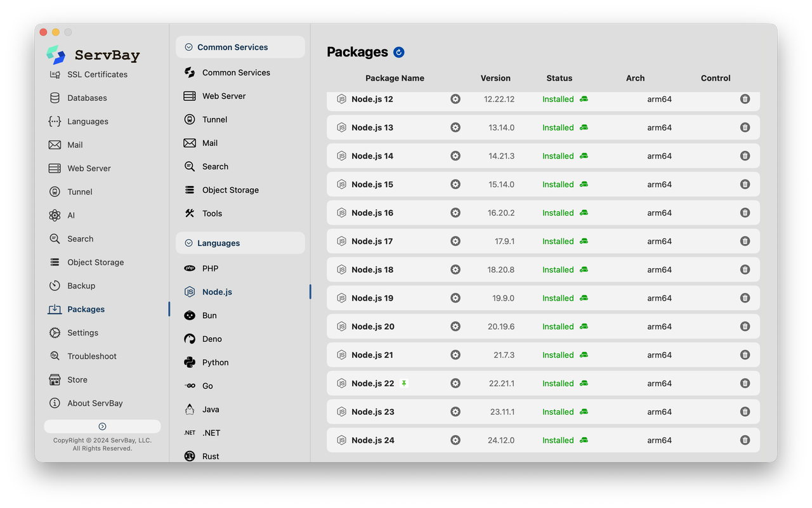The height and width of the screenshot is (508, 812).
Task: Open gear settings for Node.js 23
Action: point(455,412)
